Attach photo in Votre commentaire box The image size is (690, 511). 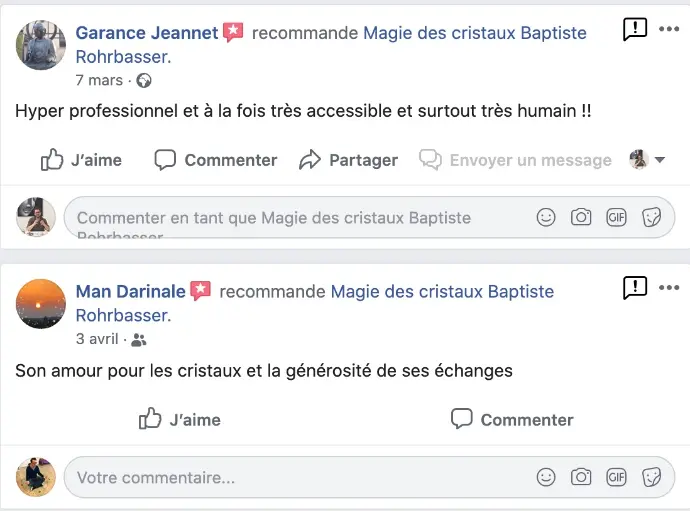(581, 477)
